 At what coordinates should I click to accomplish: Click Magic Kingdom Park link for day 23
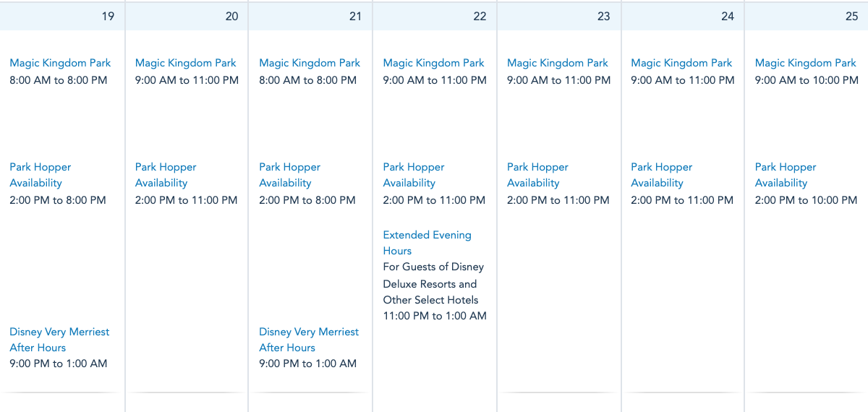click(x=558, y=64)
